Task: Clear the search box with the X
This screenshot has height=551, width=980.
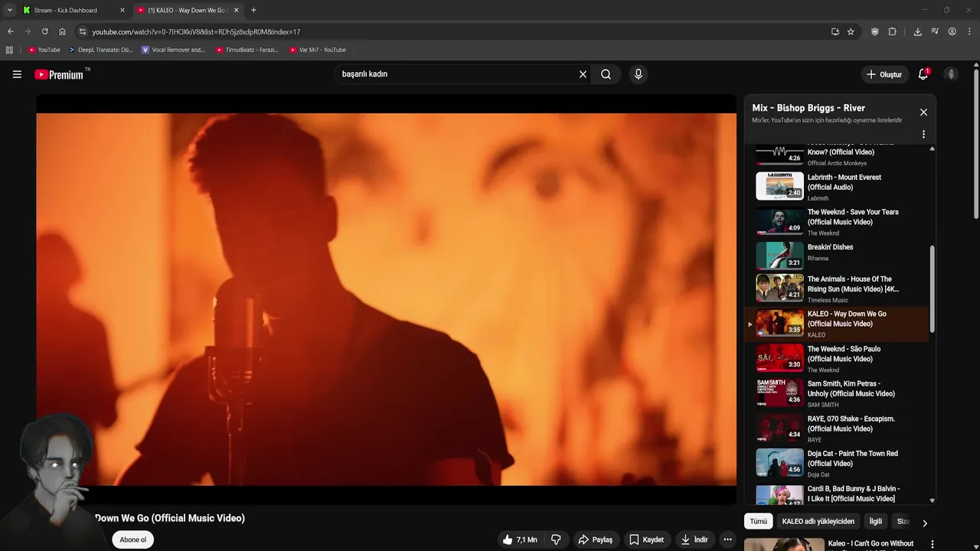Action: point(583,74)
